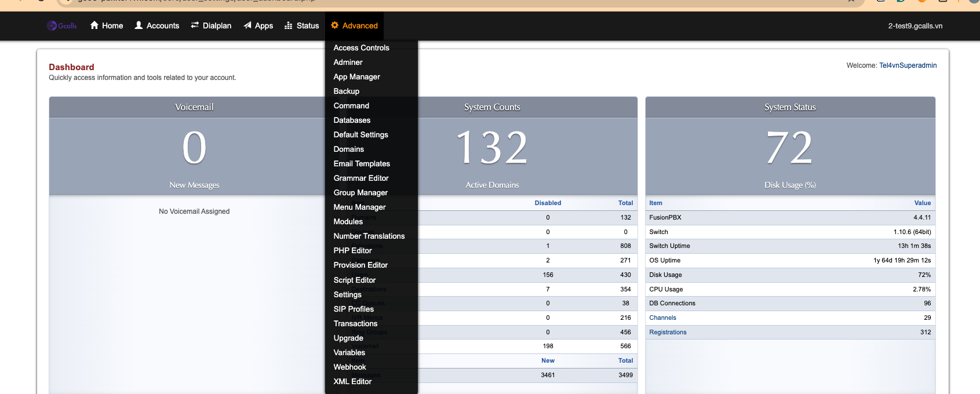Image resolution: width=980 pixels, height=394 pixels.
Task: Click the Channels link in System Status
Action: (662, 318)
